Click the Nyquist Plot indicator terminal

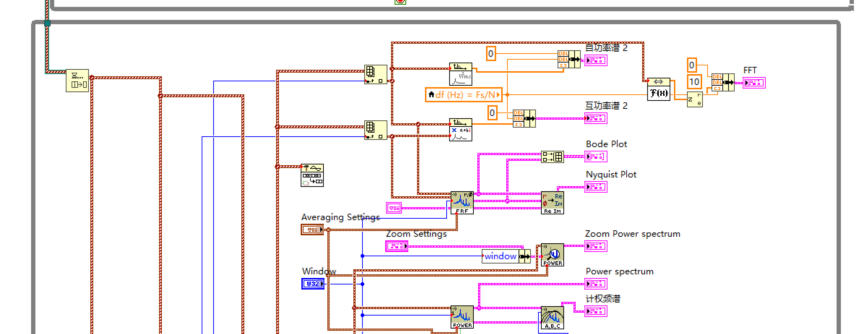point(596,187)
